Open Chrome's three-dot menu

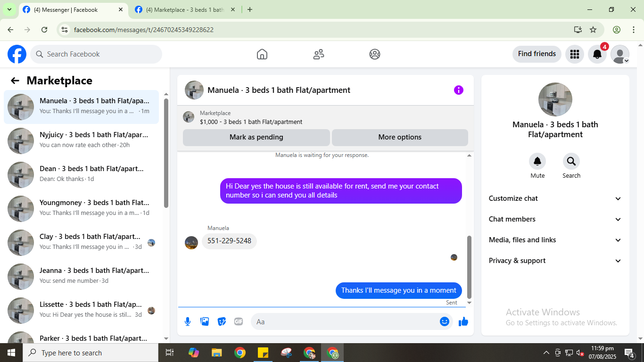634,30
